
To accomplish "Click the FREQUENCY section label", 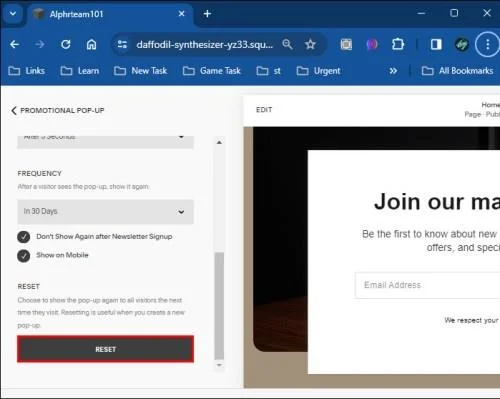I will coord(40,173).
